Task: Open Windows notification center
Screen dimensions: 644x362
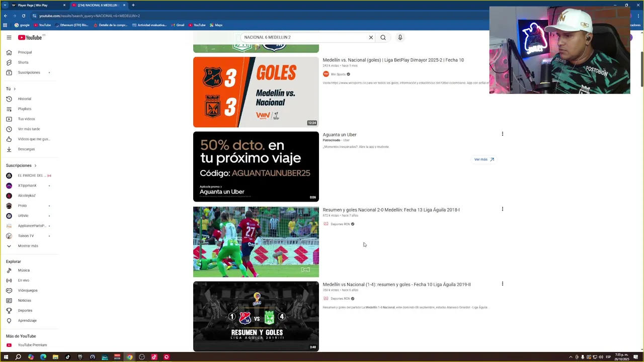Action: click(x=636, y=357)
